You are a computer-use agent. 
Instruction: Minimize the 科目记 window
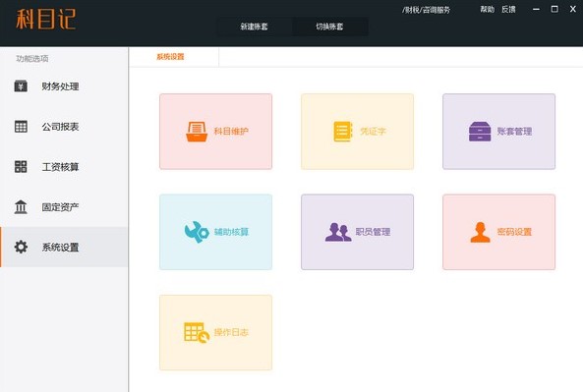(x=536, y=9)
